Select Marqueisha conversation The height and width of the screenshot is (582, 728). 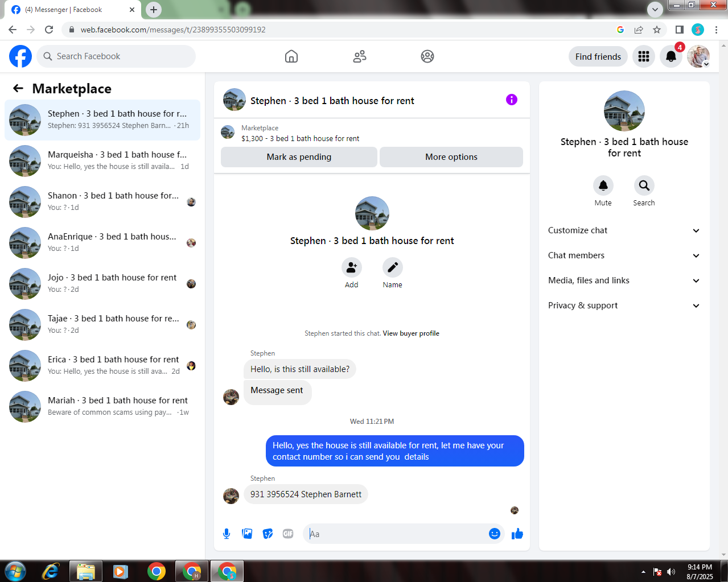click(x=102, y=161)
